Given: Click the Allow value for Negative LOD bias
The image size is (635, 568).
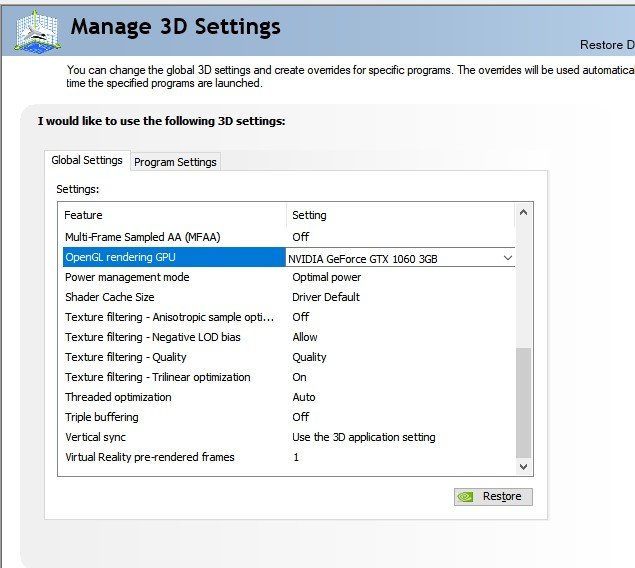Looking at the screenshot, I should [x=305, y=337].
